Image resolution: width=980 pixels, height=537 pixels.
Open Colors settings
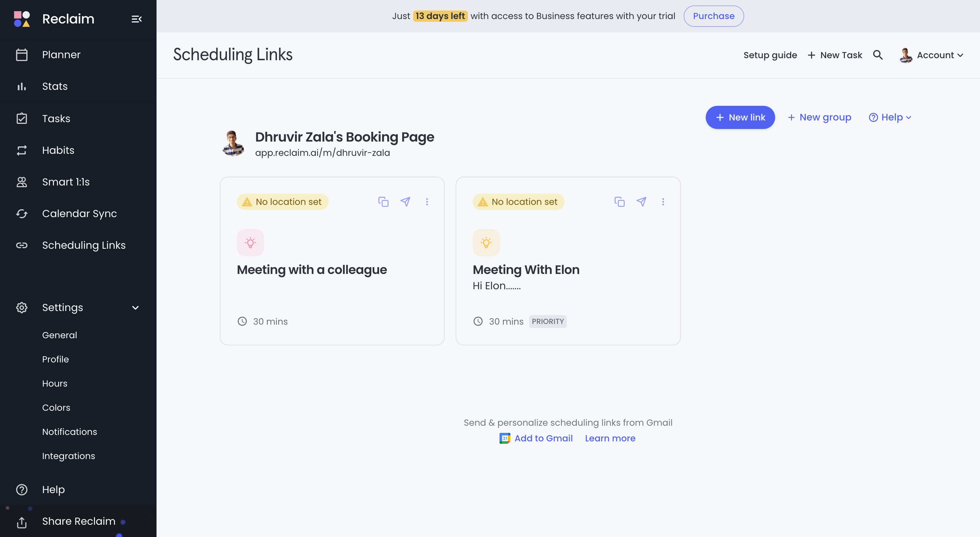pyautogui.click(x=56, y=408)
